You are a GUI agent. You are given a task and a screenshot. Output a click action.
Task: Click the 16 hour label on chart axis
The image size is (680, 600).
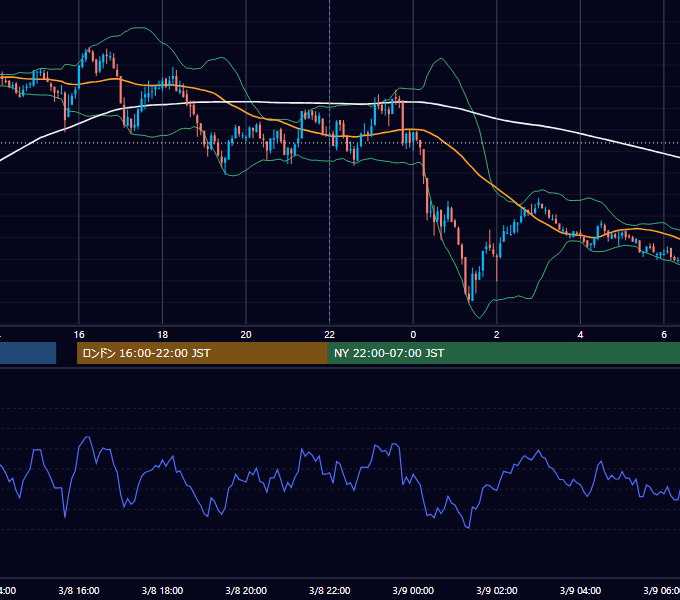tap(79, 335)
